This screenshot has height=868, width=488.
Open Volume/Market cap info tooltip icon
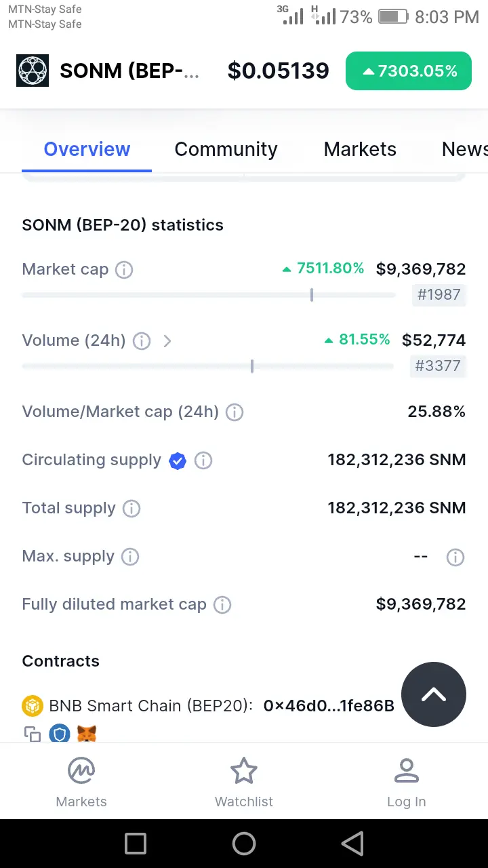[x=235, y=412]
